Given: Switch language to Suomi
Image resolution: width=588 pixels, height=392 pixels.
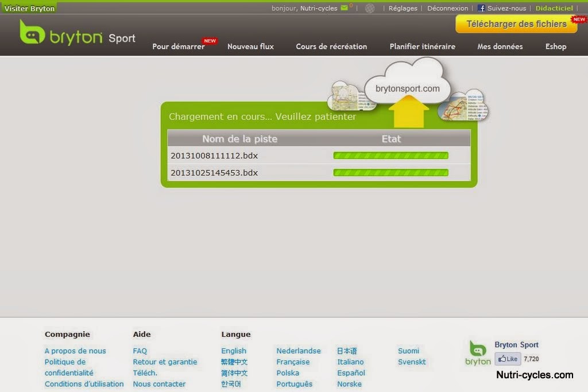Looking at the screenshot, I should click(408, 351).
